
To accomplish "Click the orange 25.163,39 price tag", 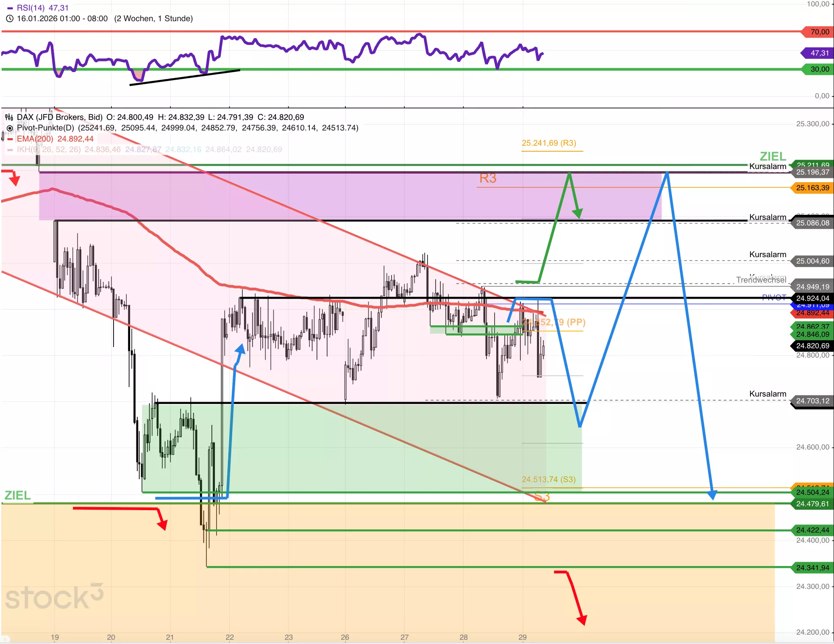I will pyautogui.click(x=812, y=188).
